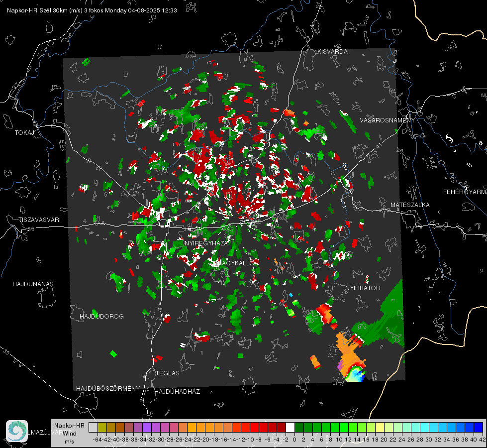
Task: Click the TÉGLÁS label
Action: (x=168, y=373)
